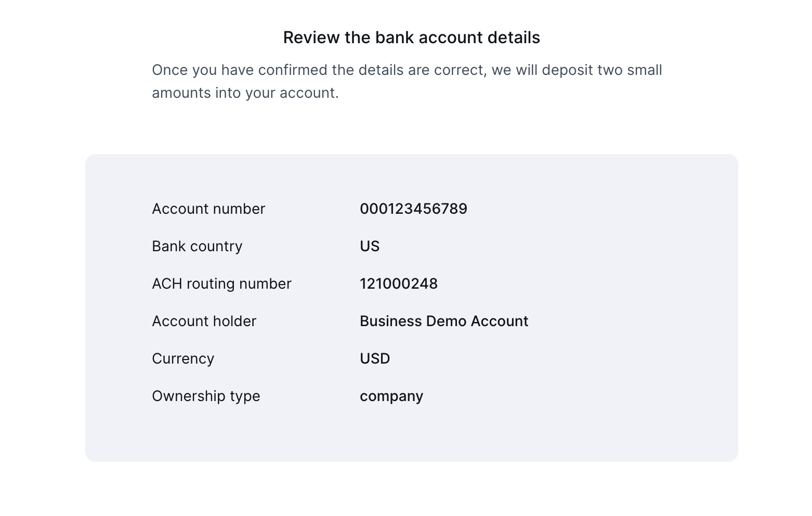
Task: Click the 'Review the bank account details' heading
Action: [x=411, y=37]
